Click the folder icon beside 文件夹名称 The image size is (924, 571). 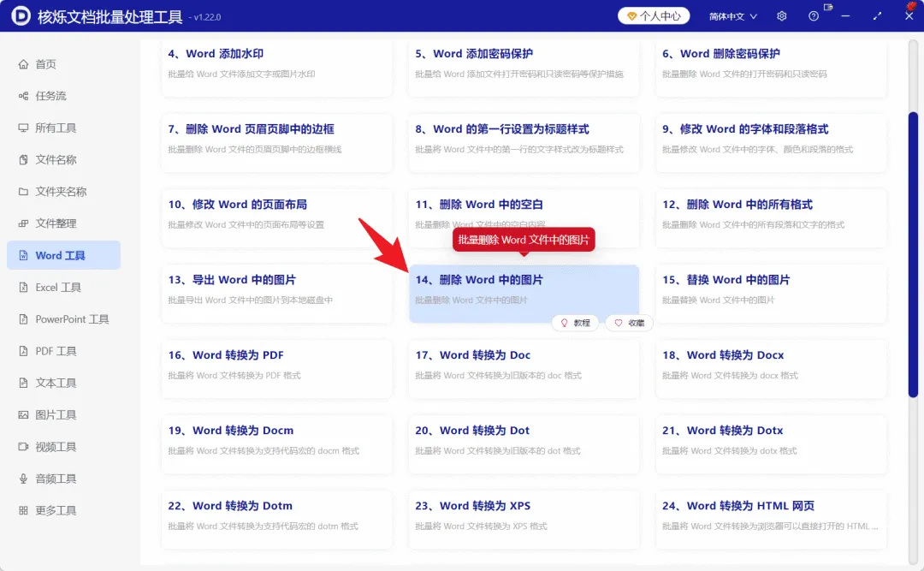23,192
